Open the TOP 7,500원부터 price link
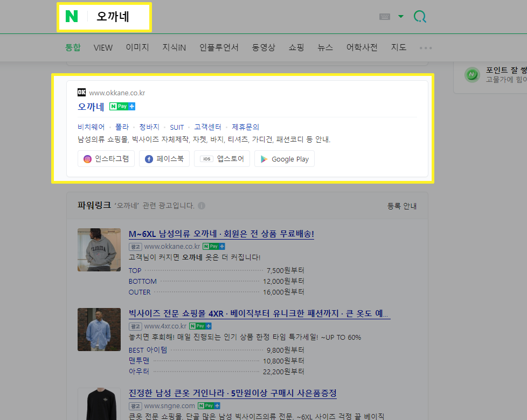The width and height of the screenshot is (527, 420). 216,270
